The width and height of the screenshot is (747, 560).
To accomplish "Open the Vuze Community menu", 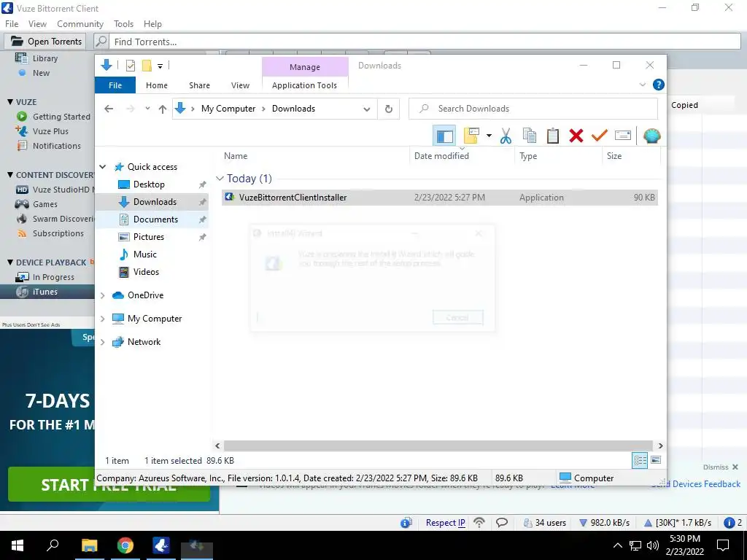I will pyautogui.click(x=80, y=24).
